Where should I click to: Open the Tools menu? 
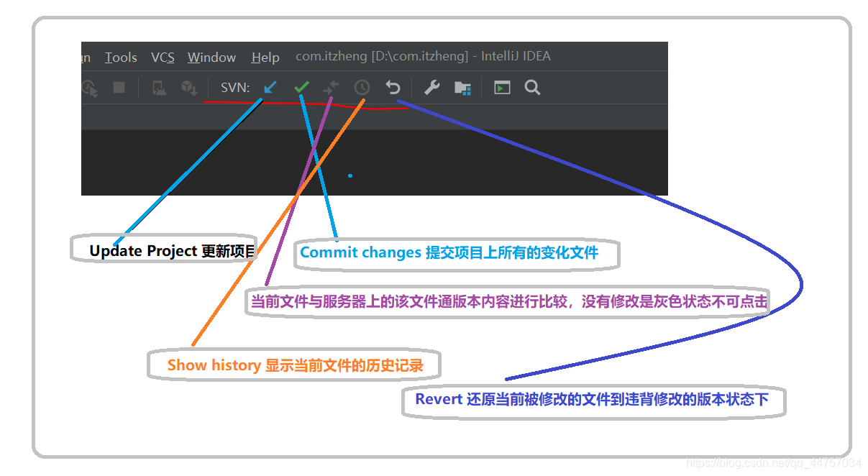tap(120, 57)
